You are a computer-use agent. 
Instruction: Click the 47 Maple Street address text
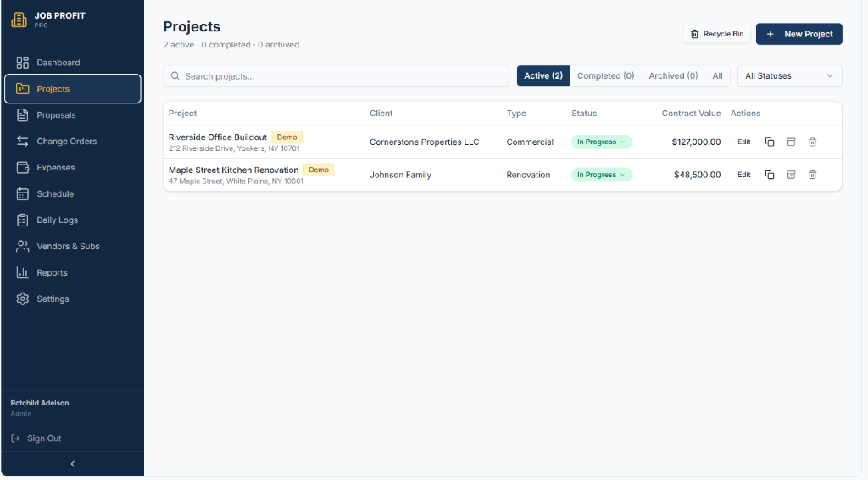(x=236, y=181)
